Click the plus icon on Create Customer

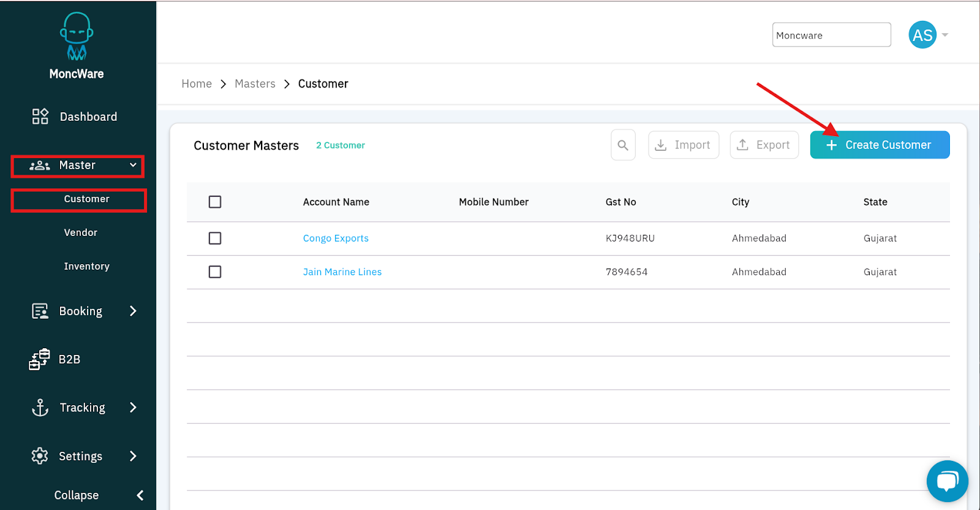pos(831,145)
